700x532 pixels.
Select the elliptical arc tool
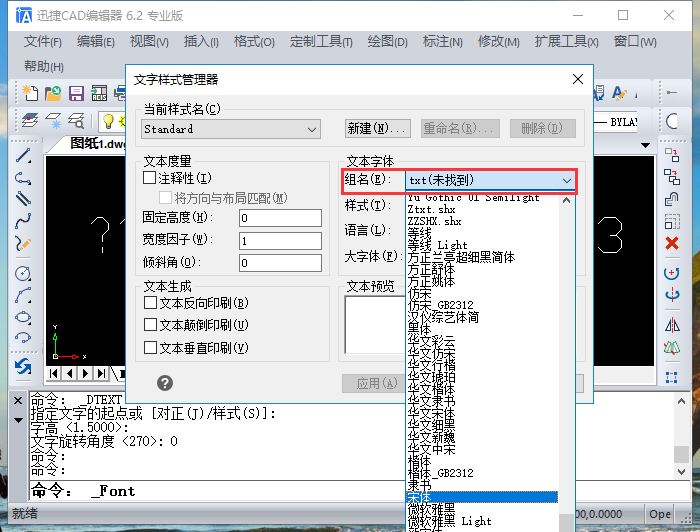pyautogui.click(x=23, y=338)
